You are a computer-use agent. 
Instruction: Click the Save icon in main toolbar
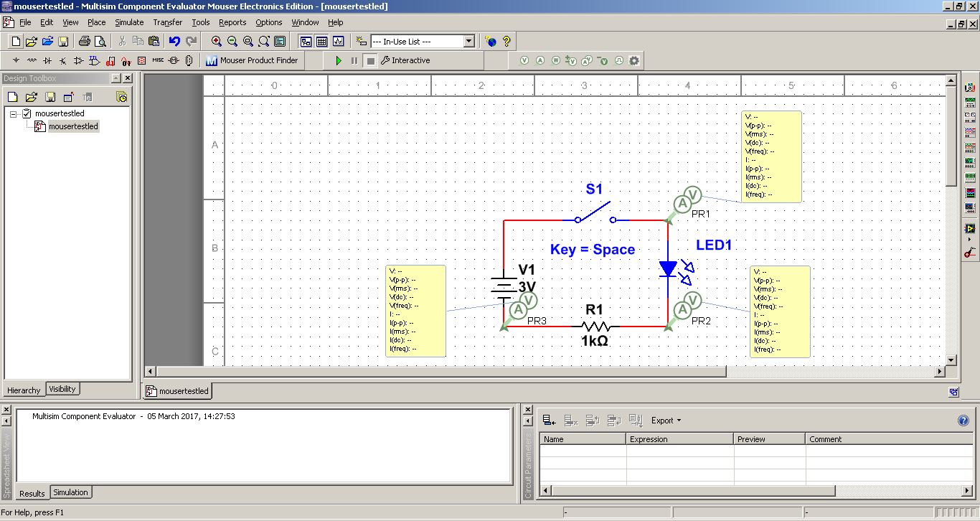(63, 42)
